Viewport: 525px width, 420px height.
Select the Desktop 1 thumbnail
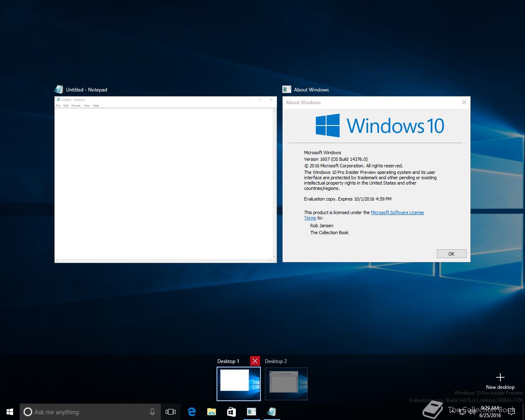238,384
